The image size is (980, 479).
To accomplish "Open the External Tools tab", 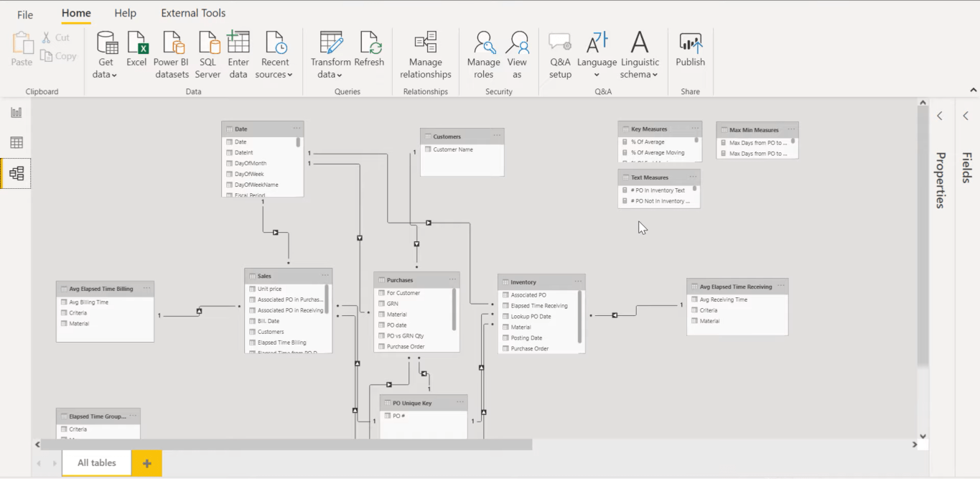I will tap(193, 13).
